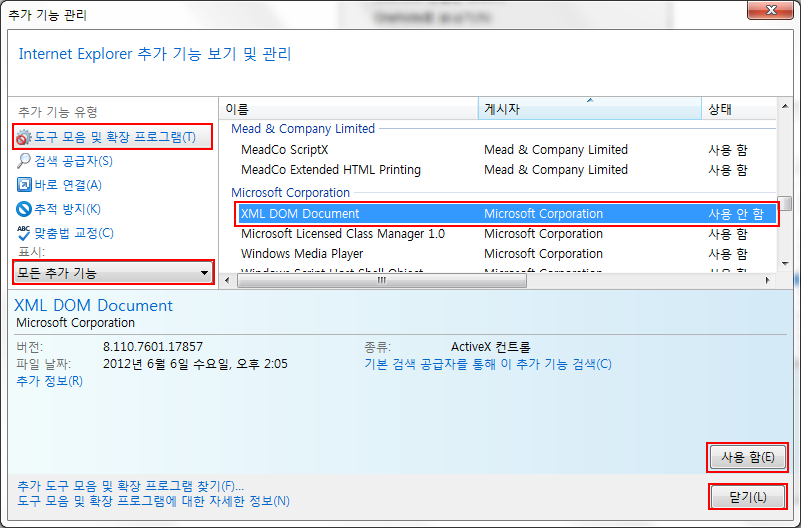Open 추가 도구 모음 및 확장 프로그램 찾기(F) link
801x528 pixels.
[130, 486]
